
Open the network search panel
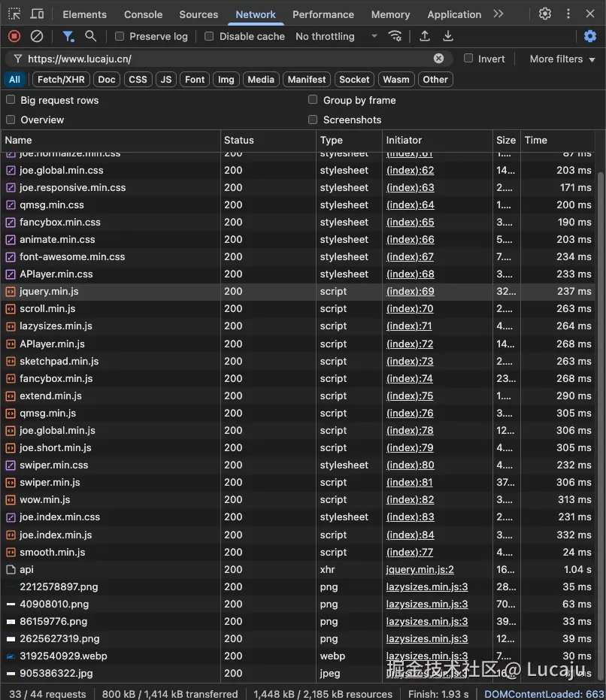pyautogui.click(x=90, y=36)
